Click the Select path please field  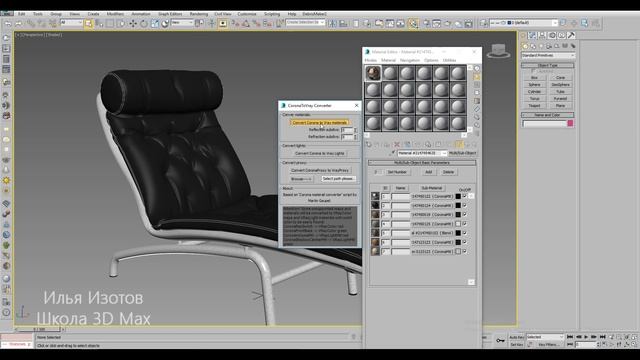(x=338, y=179)
